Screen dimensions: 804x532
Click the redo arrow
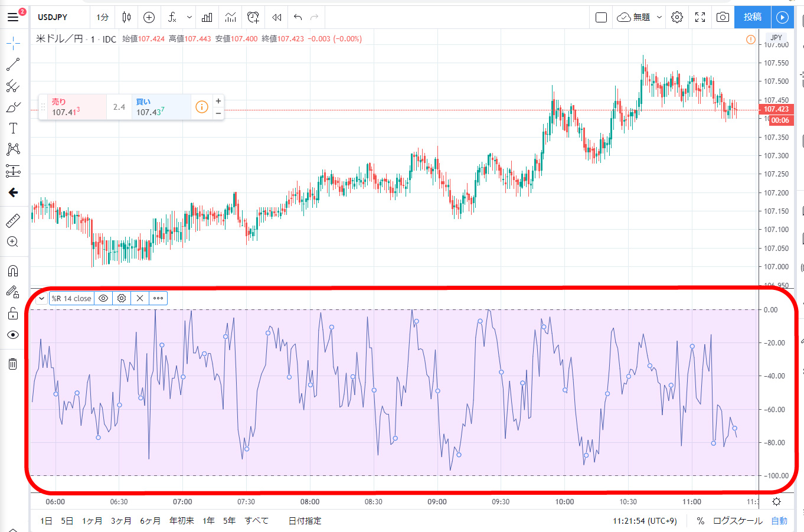click(x=315, y=17)
